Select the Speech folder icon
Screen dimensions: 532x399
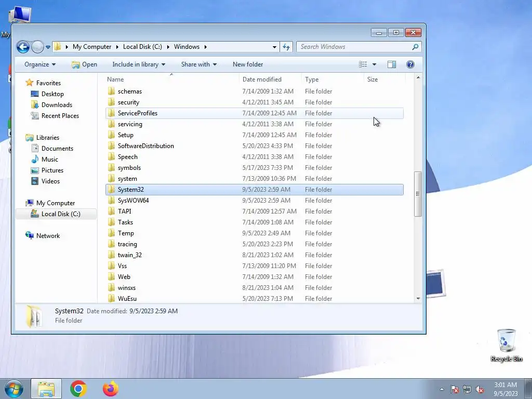click(x=111, y=157)
